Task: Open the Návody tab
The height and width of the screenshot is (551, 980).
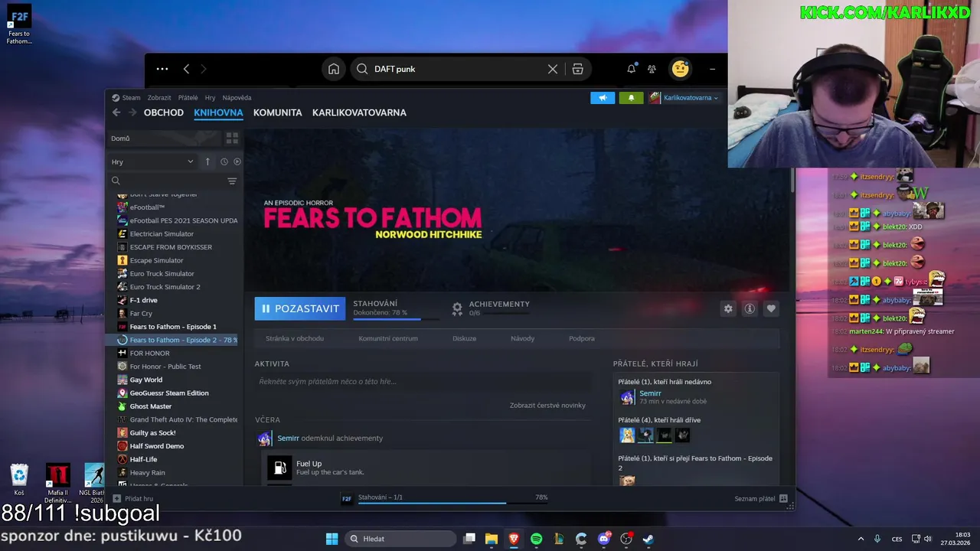Action: pyautogui.click(x=522, y=338)
